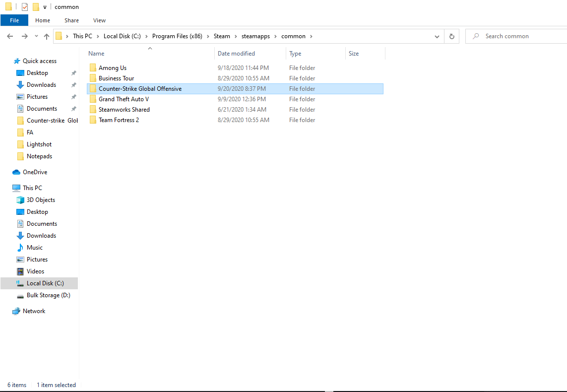567x392 pixels.
Task: Click Among Us date 9/18/2020 11:44 PM
Action: (243, 67)
